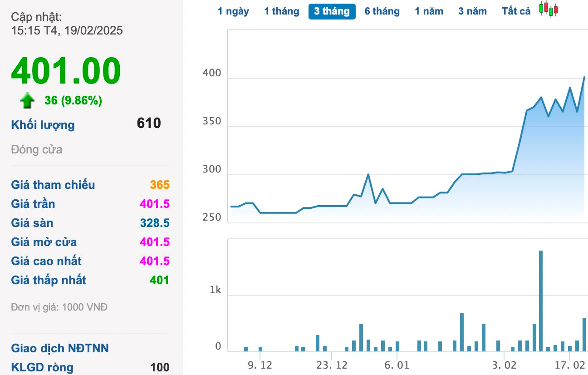The height and width of the screenshot is (375, 588).
Task: Click the 23. 12 date axis marker
Action: [x=332, y=365]
